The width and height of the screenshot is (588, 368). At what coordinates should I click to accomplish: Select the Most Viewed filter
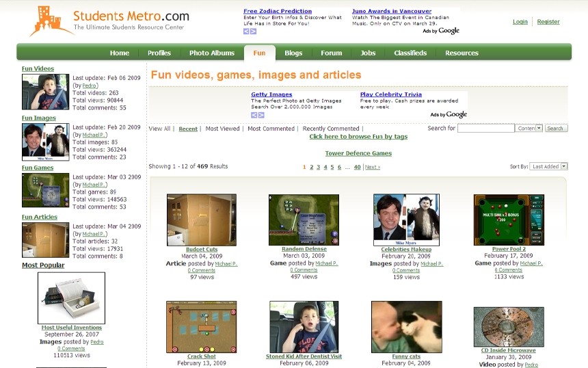(222, 129)
